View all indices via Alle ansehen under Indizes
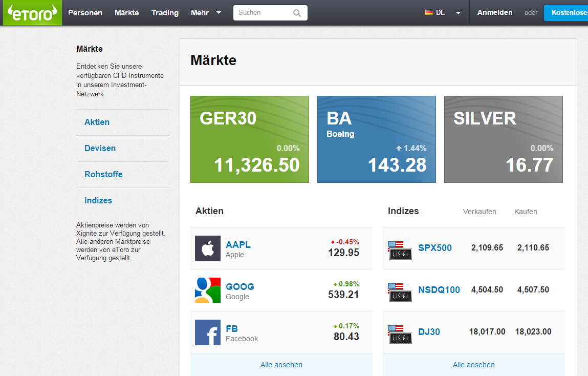The image size is (588, 376). point(474,365)
